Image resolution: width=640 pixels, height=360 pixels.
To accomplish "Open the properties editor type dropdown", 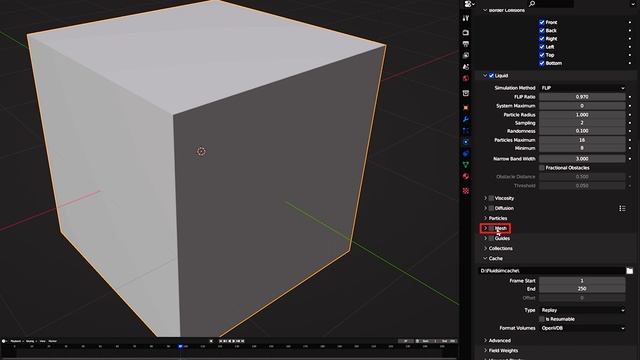I will 469,4.
